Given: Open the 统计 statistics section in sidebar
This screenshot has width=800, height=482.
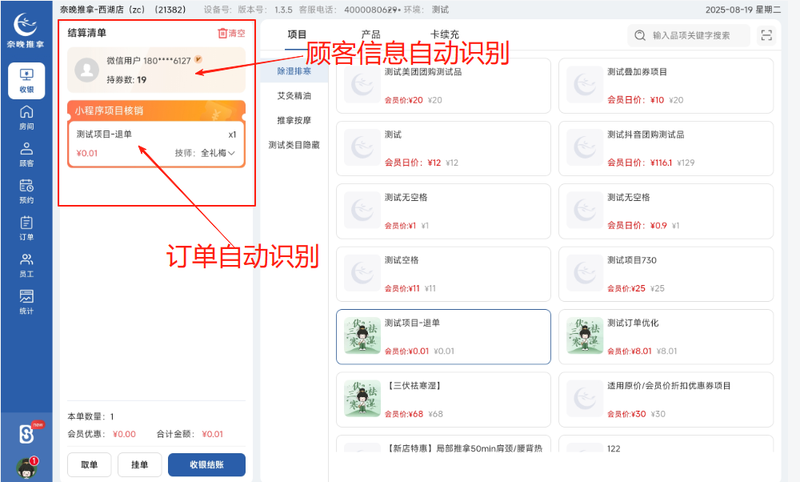Looking at the screenshot, I should (27, 302).
